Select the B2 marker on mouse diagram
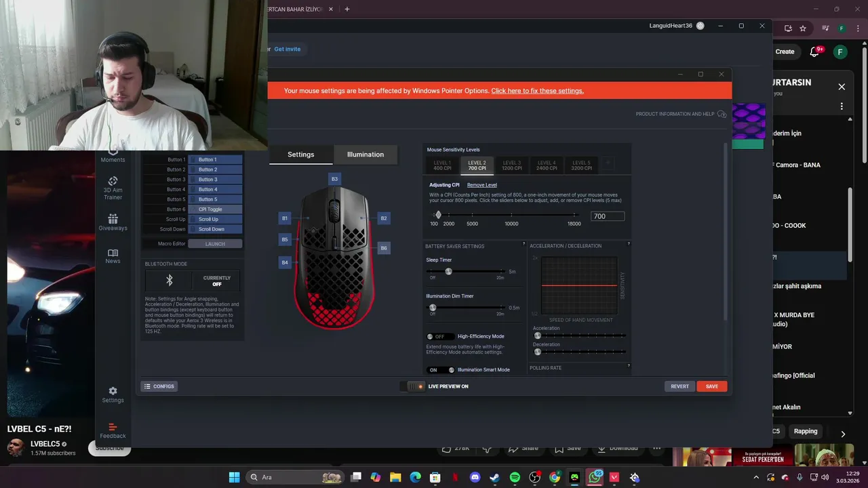 [384, 218]
